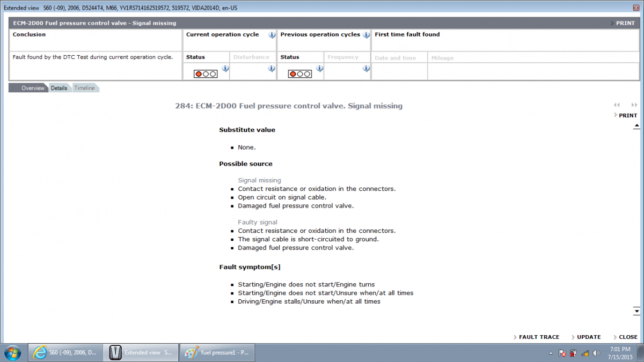Click 'Starting/Engine does not start/Unsure when/at all times'

(x=326, y=293)
